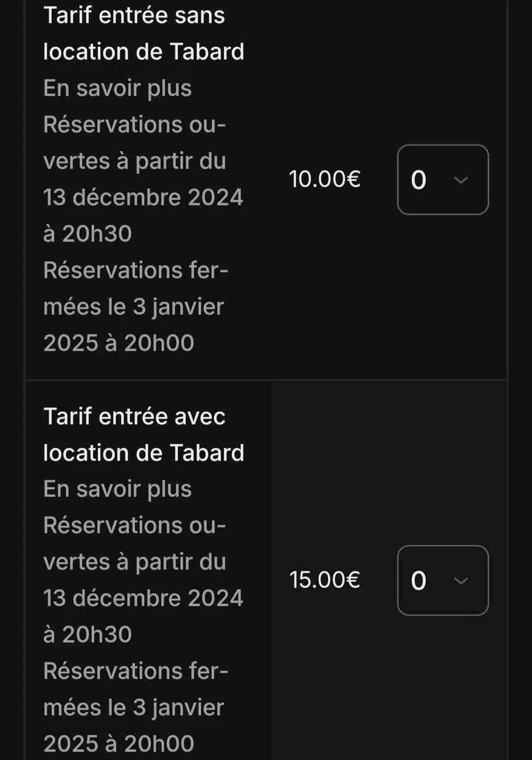Open quantity dropdown for the 15.00€ ticket
The image size is (532, 760).
(x=443, y=580)
